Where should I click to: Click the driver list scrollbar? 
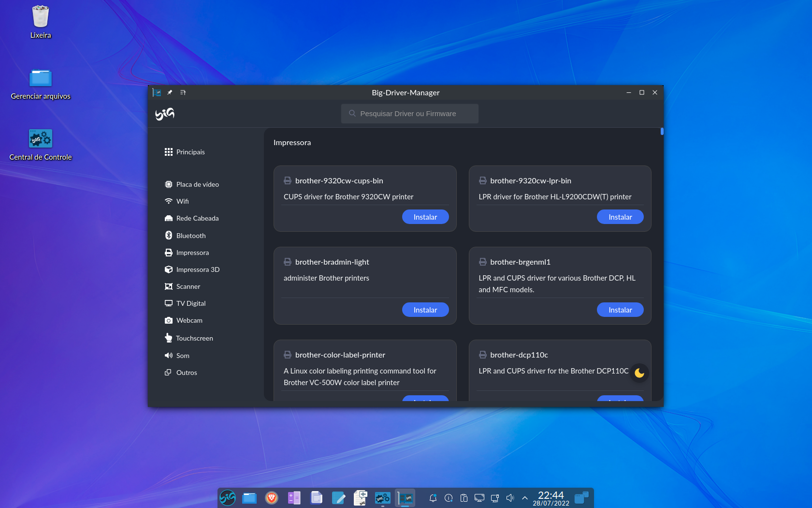[662, 131]
